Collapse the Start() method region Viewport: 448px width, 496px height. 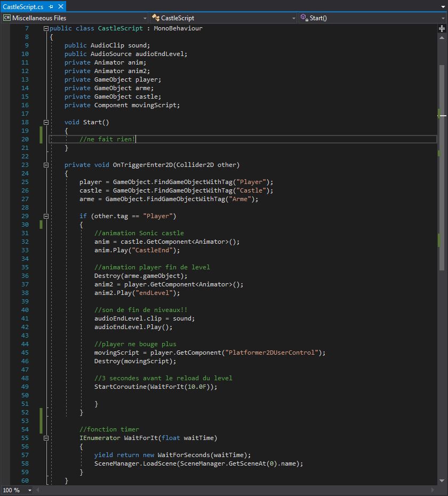click(x=46, y=122)
